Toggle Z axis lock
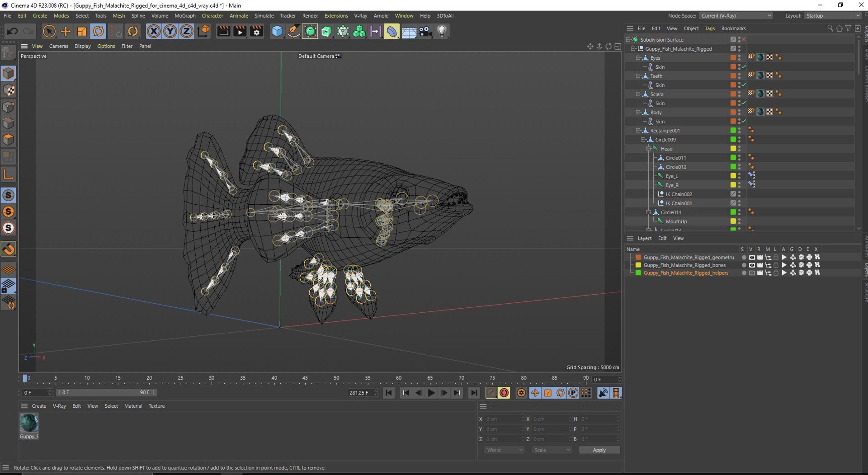 click(x=186, y=31)
